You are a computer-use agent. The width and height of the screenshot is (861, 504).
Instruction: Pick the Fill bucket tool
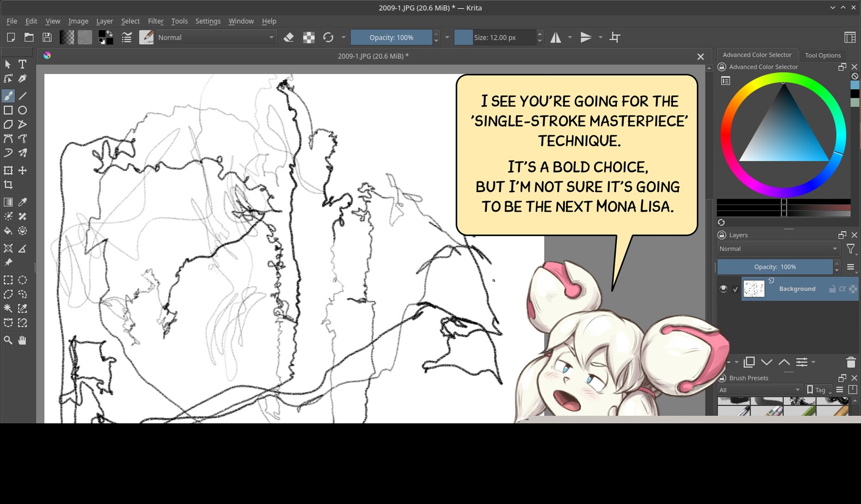8,231
